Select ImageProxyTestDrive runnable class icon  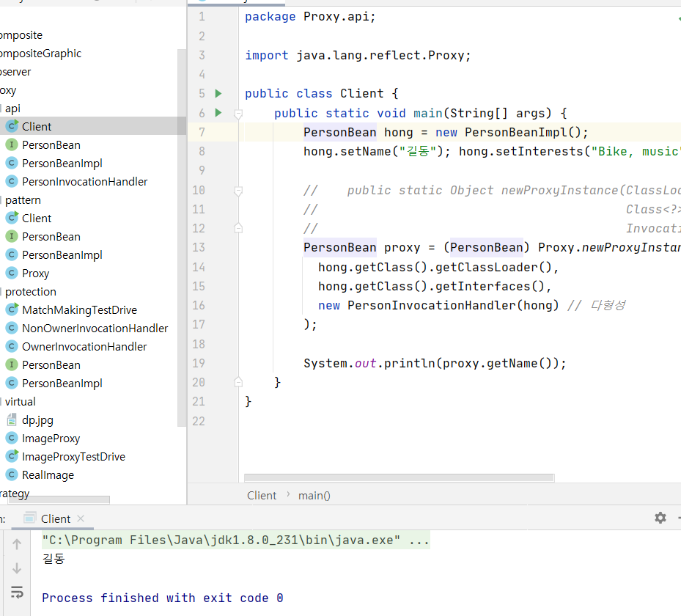12,457
